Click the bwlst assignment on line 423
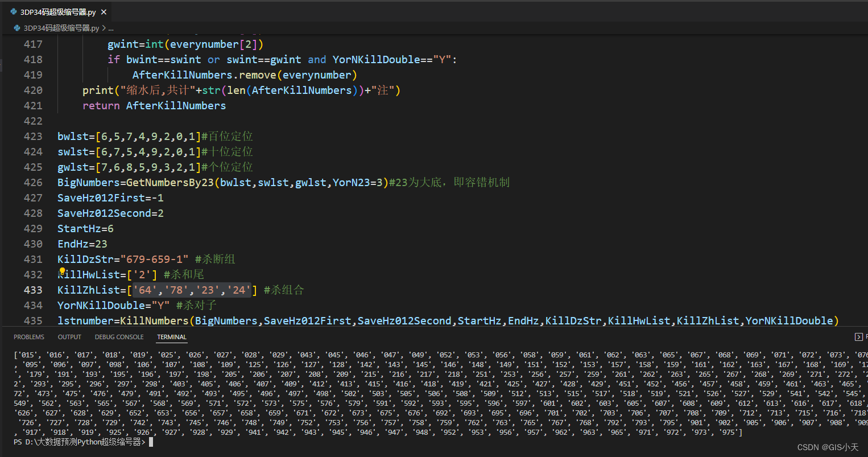 click(x=129, y=137)
